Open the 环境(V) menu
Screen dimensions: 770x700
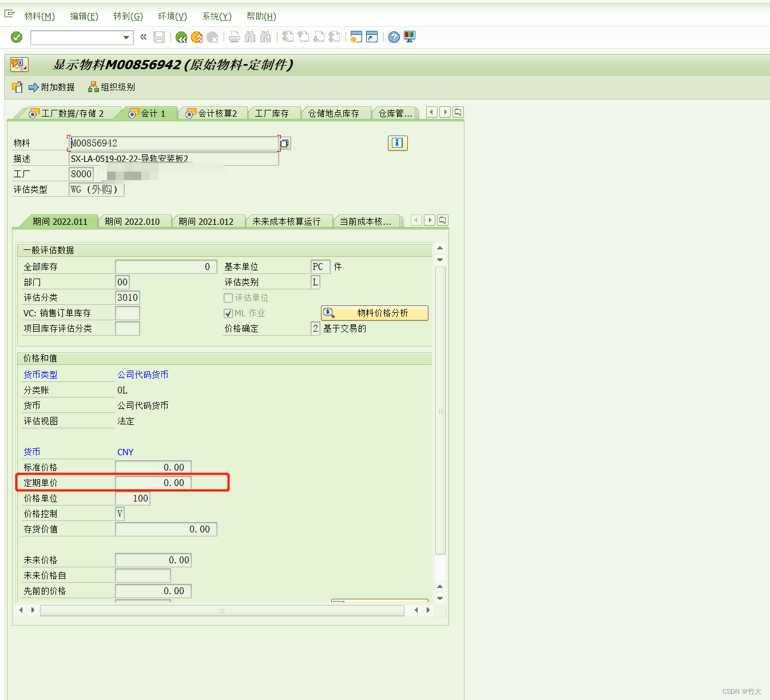(172, 16)
